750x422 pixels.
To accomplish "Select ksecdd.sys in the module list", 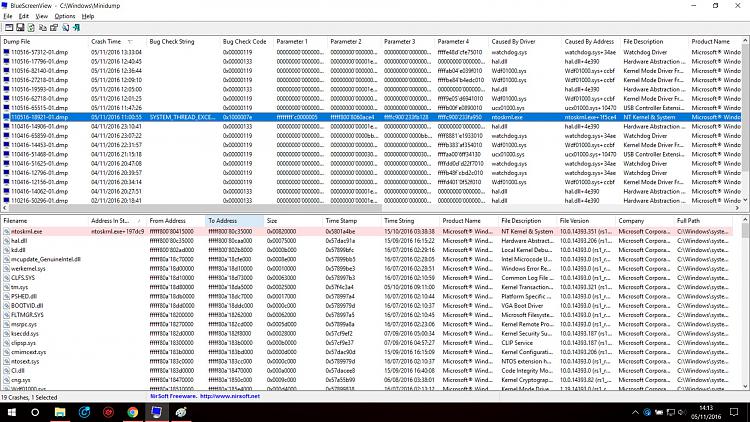I will [x=24, y=333].
